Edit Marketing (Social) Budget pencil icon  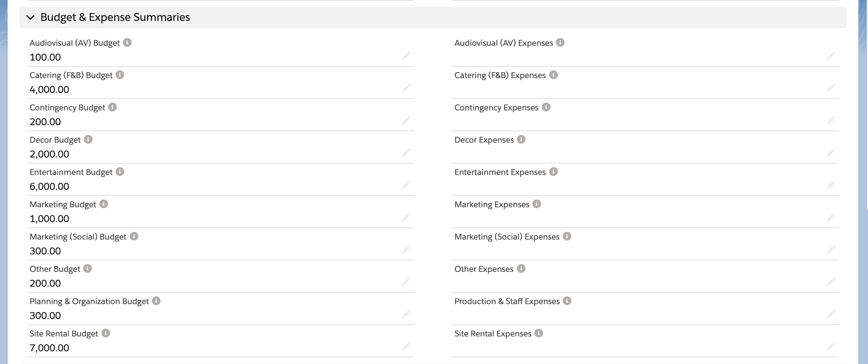pos(406,250)
